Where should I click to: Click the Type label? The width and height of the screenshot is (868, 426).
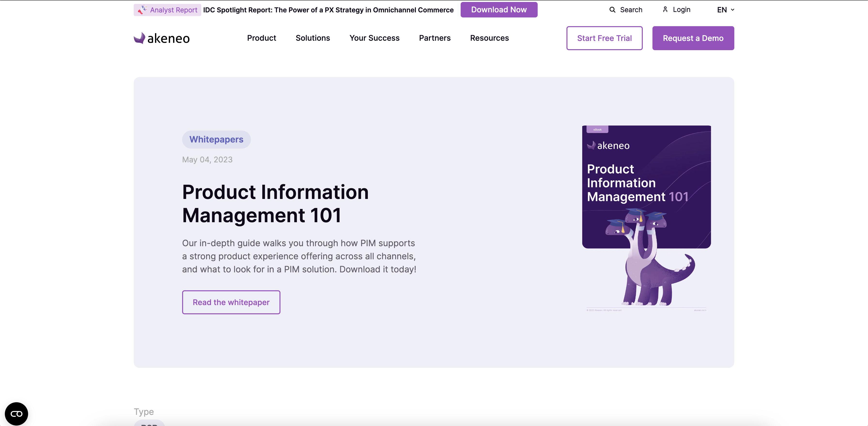(144, 411)
